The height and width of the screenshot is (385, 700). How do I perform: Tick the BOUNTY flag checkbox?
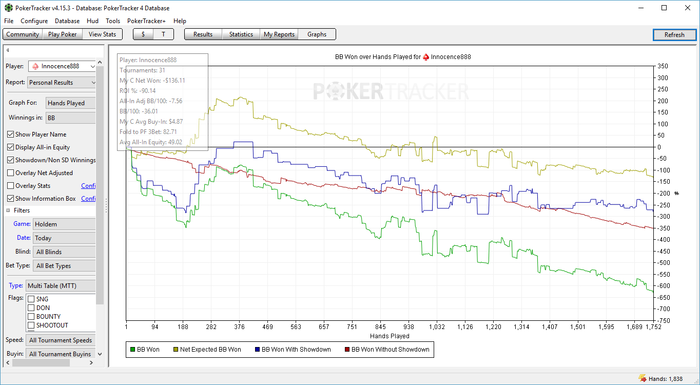click(x=31, y=316)
